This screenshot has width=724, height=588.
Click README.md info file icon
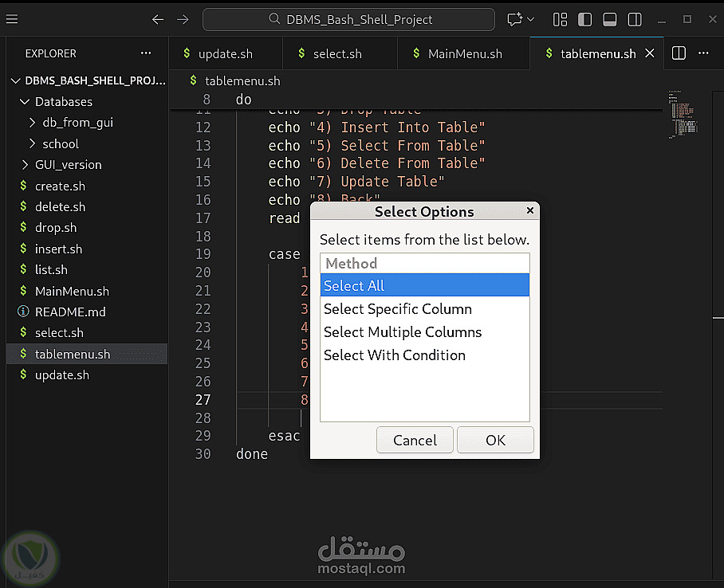click(23, 312)
